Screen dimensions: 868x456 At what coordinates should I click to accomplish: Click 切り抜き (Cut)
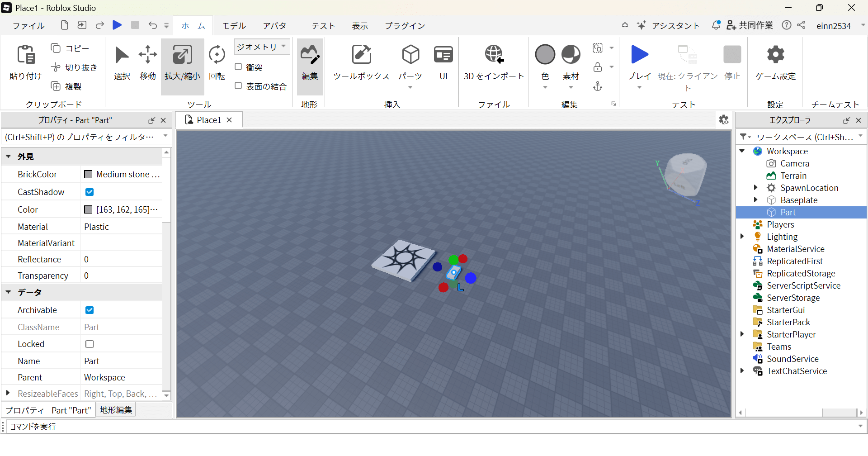coord(74,67)
